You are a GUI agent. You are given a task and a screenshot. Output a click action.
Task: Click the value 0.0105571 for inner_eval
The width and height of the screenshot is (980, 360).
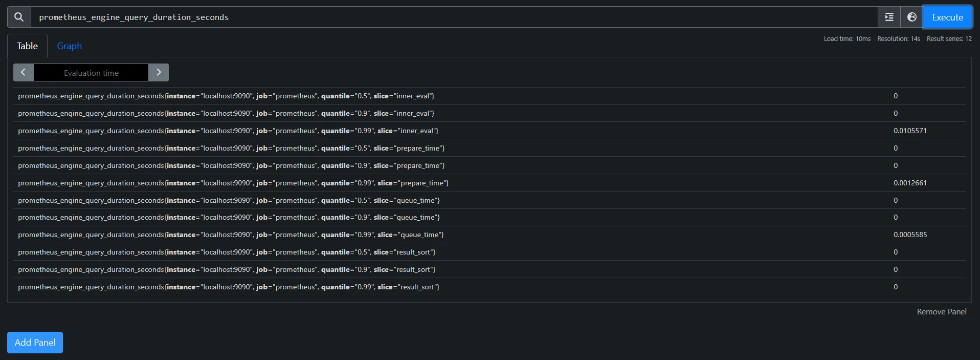910,131
